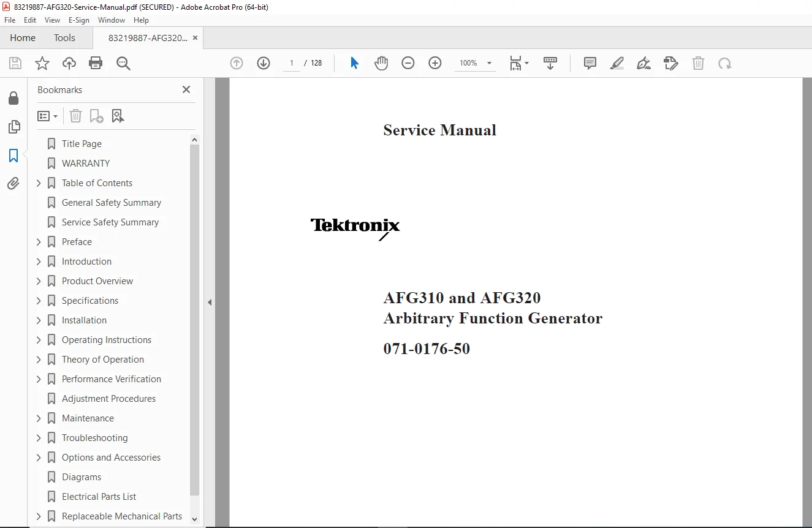Viewport: 812px width, 528px height.
Task: Expand the Product Overview bookmark
Action: 39,281
